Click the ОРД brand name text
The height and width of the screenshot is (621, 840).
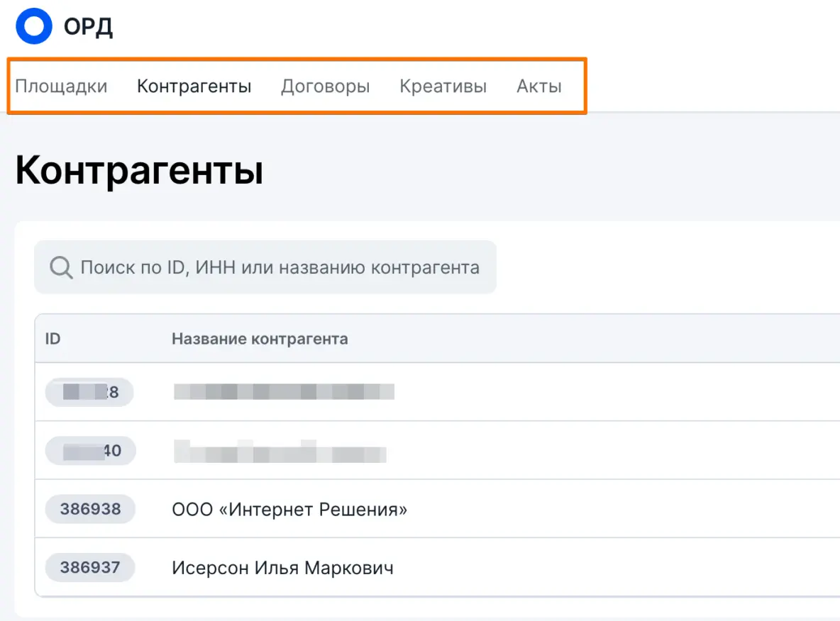click(x=88, y=27)
